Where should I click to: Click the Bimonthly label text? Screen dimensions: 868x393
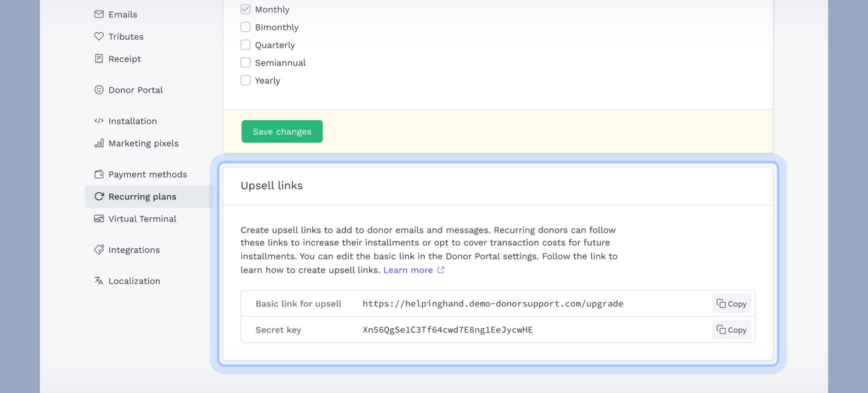coord(277,27)
